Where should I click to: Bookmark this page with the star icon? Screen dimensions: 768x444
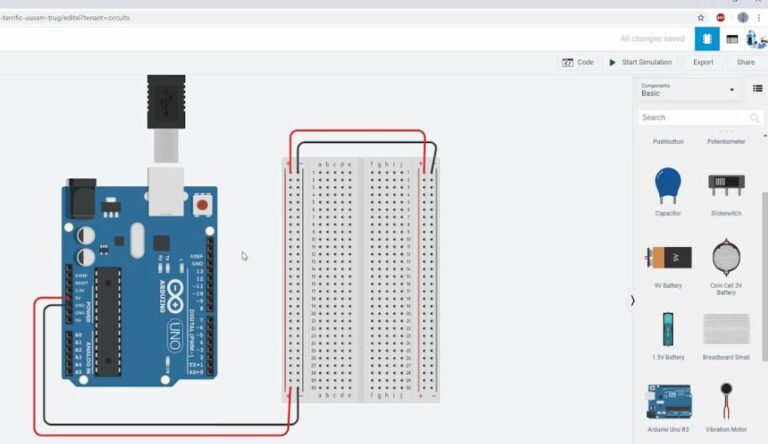(x=700, y=17)
